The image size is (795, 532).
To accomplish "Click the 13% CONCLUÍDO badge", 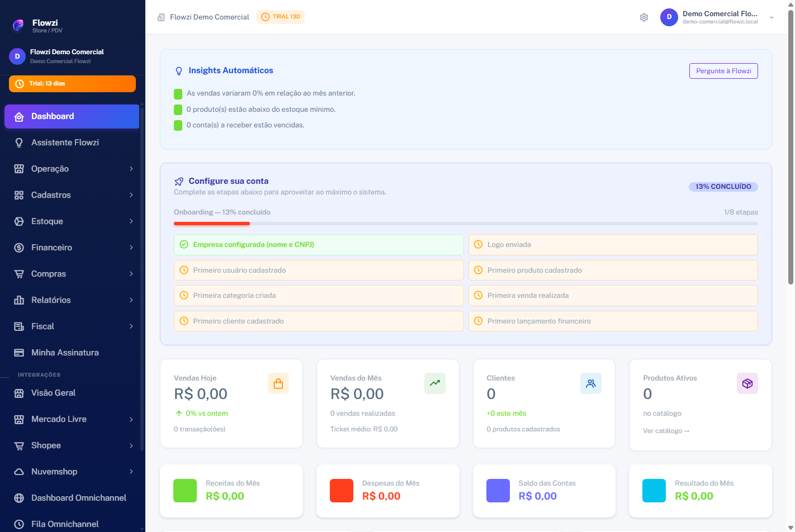I will (723, 187).
